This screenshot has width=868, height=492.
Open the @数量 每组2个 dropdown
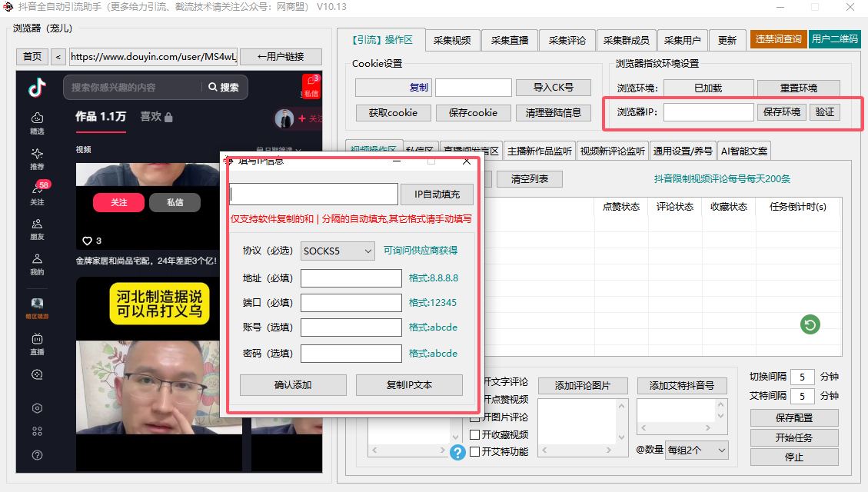697,450
